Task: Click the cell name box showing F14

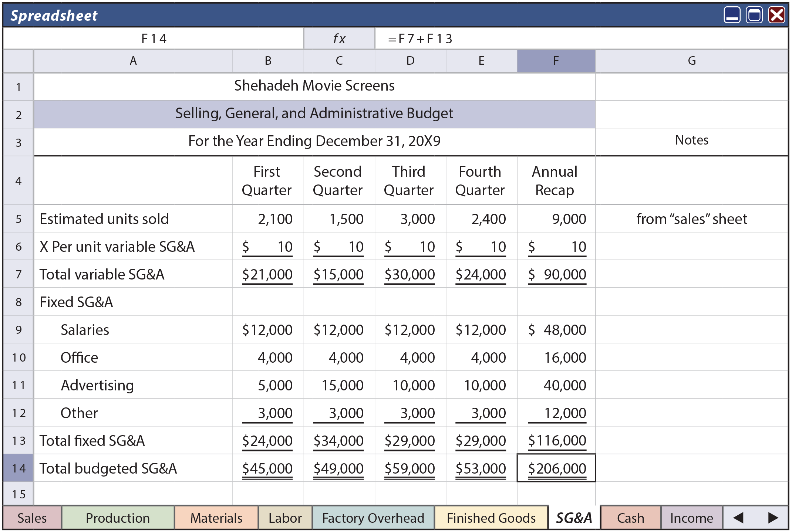Action: (154, 38)
